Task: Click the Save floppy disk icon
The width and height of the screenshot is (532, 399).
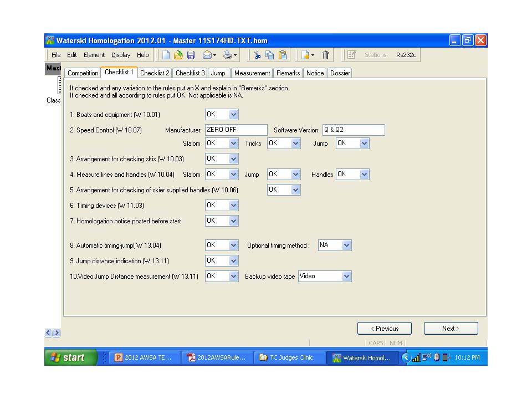Action: (x=191, y=55)
